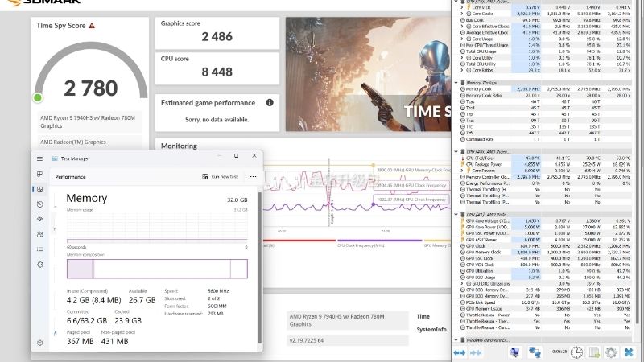
Task: Open the three-dots more menu in Task Manager
Action: coord(253,176)
